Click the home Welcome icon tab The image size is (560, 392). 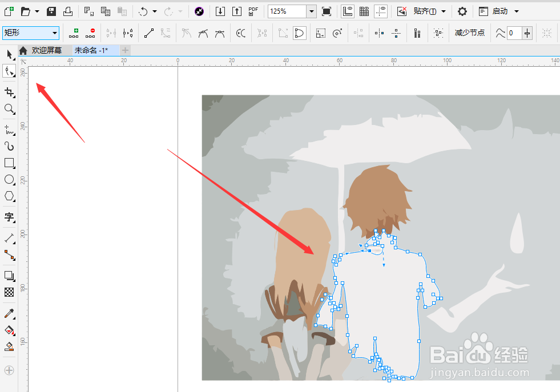pyautogui.click(x=23, y=50)
